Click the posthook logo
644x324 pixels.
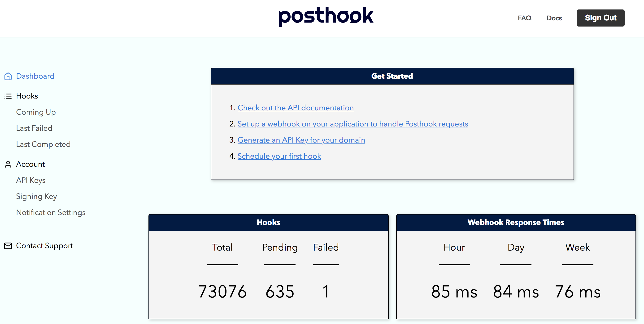[326, 16]
